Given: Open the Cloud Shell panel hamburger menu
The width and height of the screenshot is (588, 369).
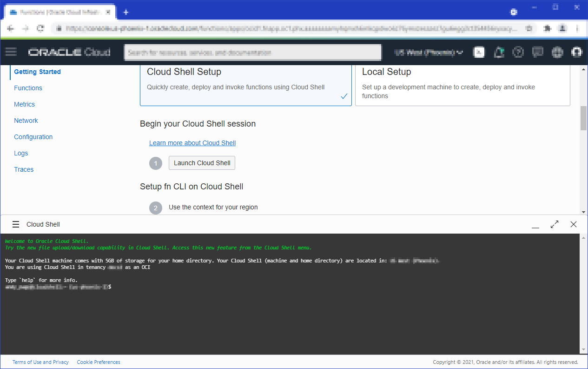Looking at the screenshot, I should click(16, 224).
